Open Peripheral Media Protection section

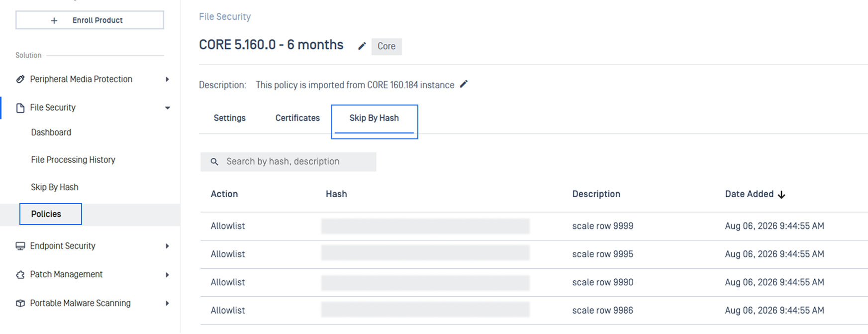(x=81, y=79)
